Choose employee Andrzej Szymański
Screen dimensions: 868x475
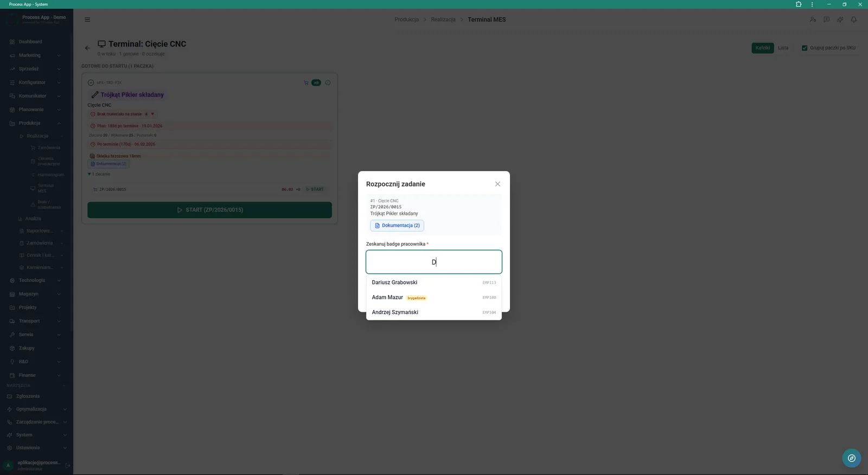(434, 312)
